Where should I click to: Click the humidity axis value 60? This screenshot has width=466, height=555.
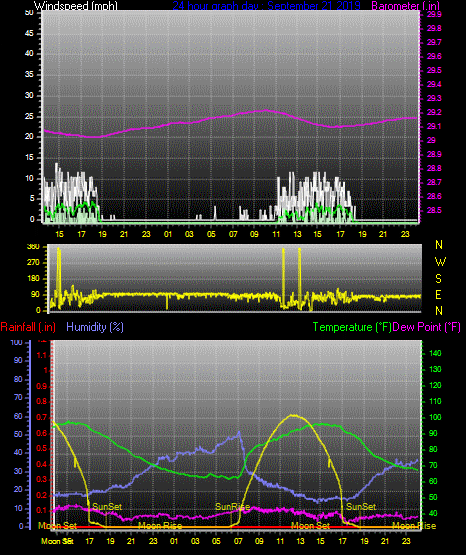[18, 416]
